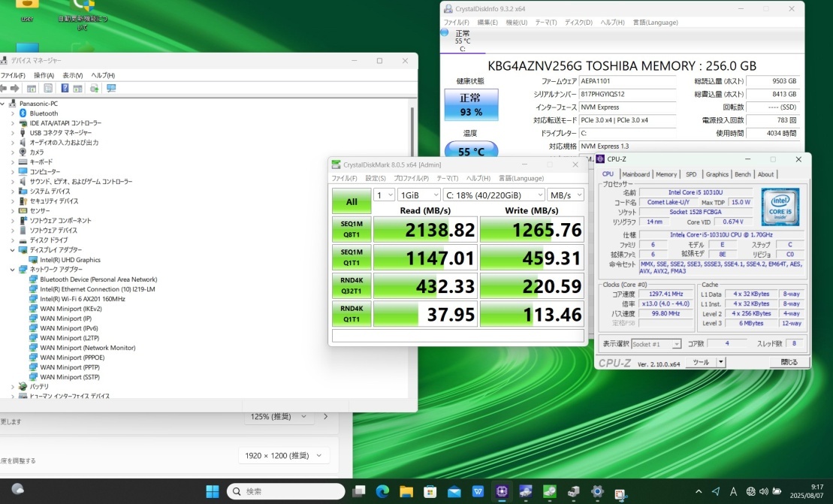Click the scan for hardware changes toolbar icon
The width and height of the screenshot is (833, 504).
(111, 89)
